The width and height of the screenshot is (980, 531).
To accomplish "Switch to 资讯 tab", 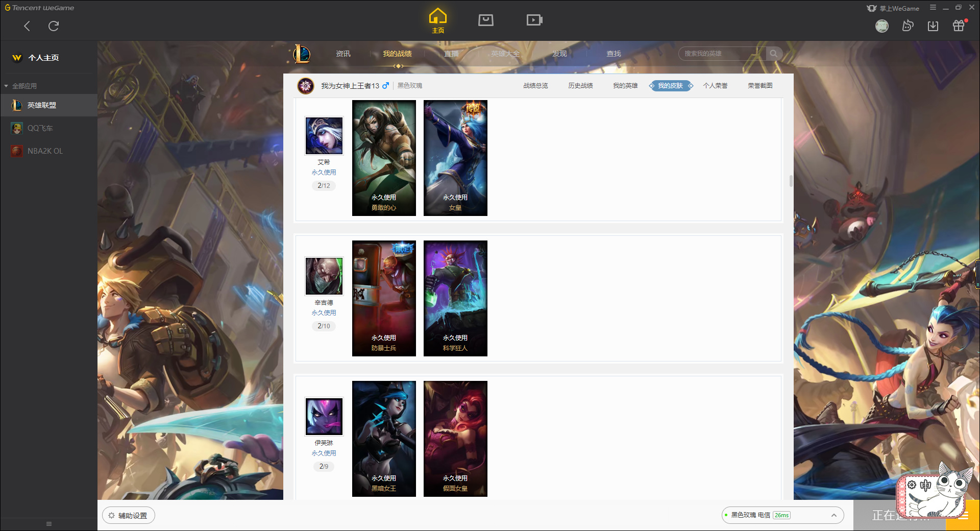I will tap(343, 54).
